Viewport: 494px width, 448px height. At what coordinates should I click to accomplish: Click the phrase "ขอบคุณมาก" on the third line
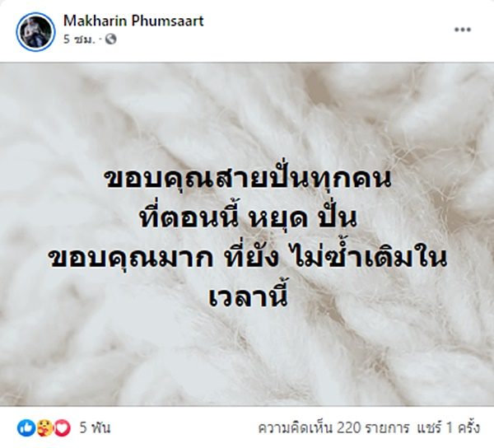click(132, 260)
